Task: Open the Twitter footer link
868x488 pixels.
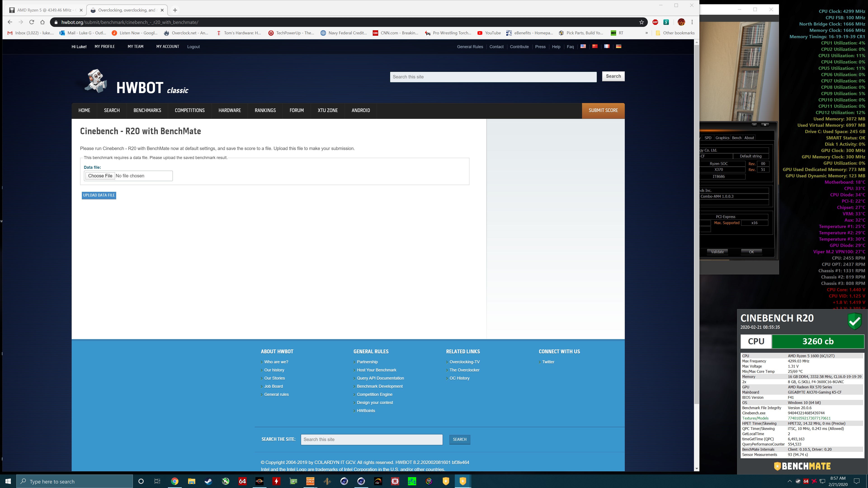Action: 548,362
